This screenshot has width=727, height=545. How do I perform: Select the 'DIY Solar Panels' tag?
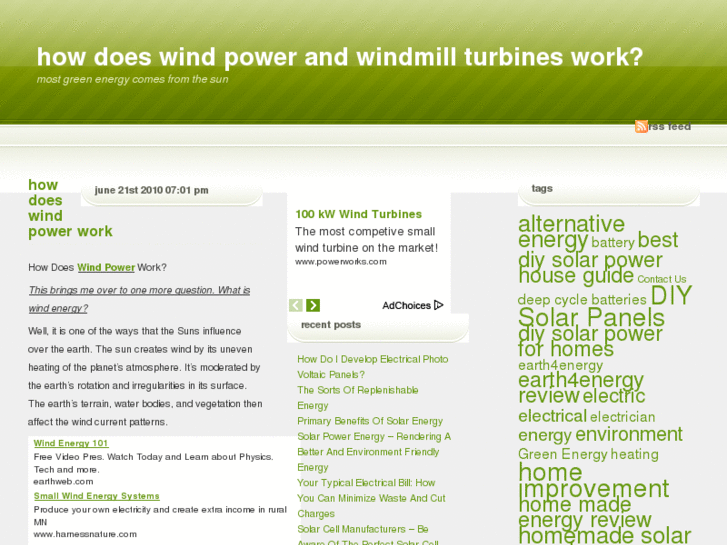(x=605, y=307)
